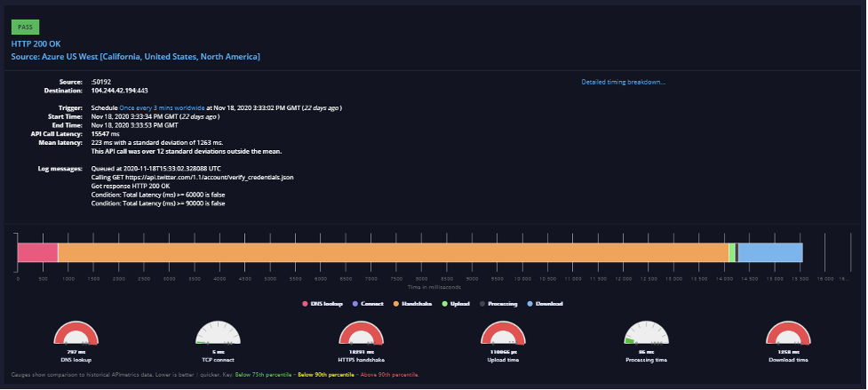
Task: Click the HTTPS handshake gauge dial
Action: point(361,333)
